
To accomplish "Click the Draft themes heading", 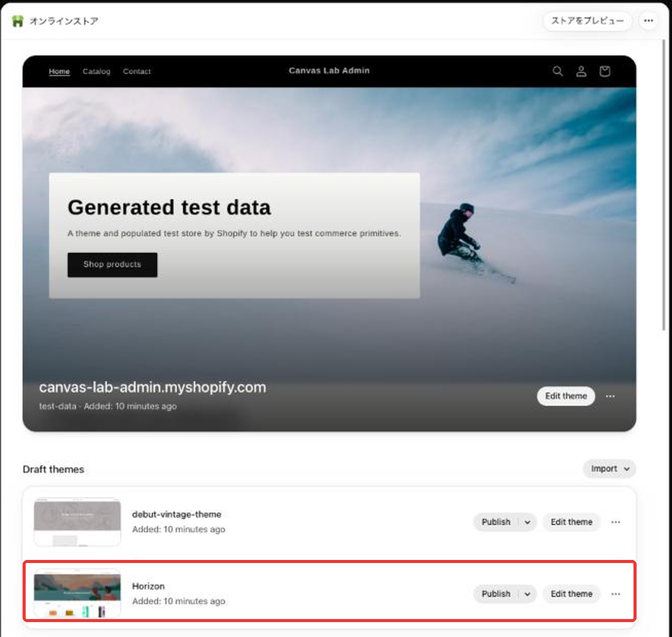I will click(53, 470).
